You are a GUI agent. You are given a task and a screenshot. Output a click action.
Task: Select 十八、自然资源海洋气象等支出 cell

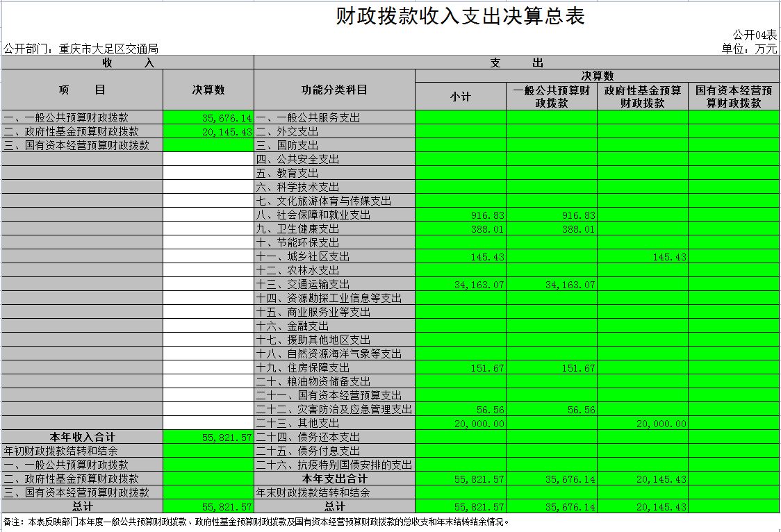click(x=334, y=354)
